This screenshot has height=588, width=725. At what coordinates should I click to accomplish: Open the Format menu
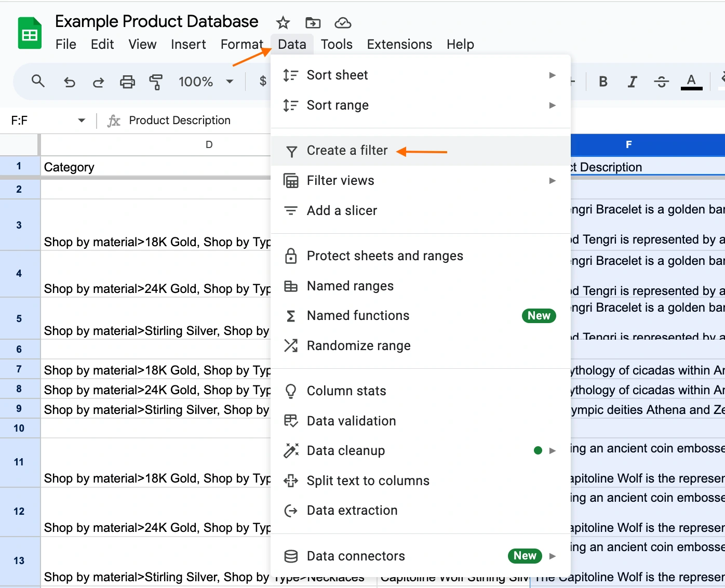pos(242,45)
